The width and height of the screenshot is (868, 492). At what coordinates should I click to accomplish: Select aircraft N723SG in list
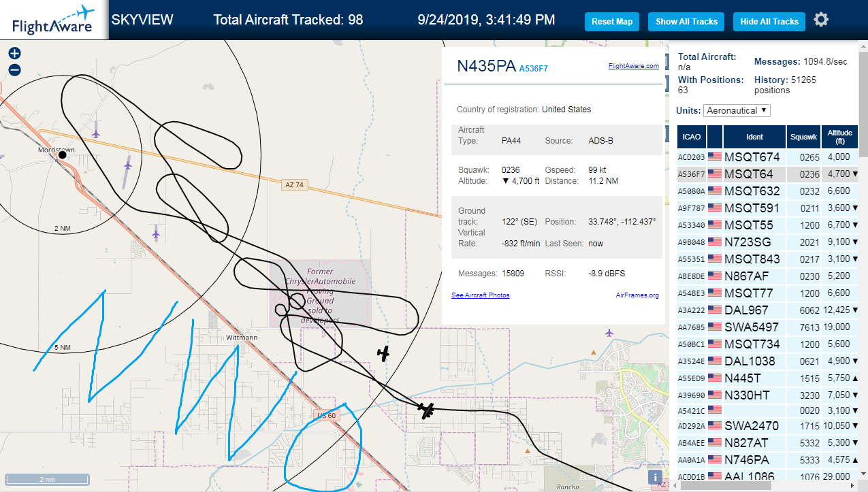tap(768, 242)
